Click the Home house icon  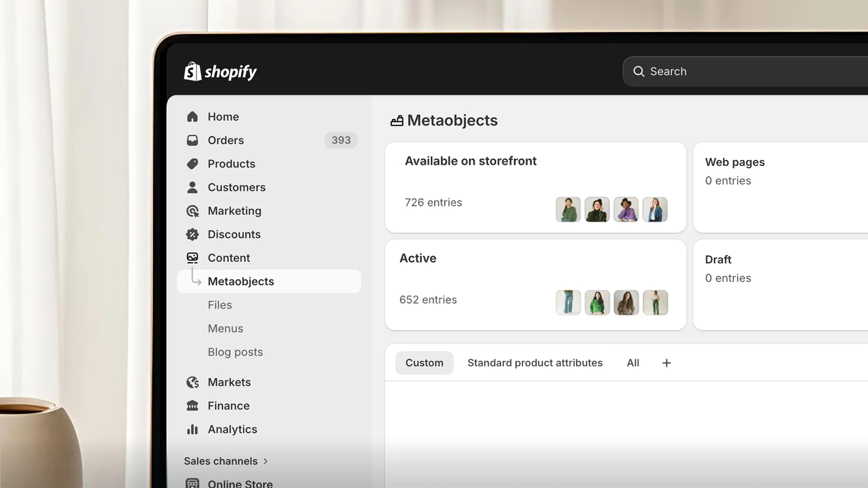tap(193, 117)
